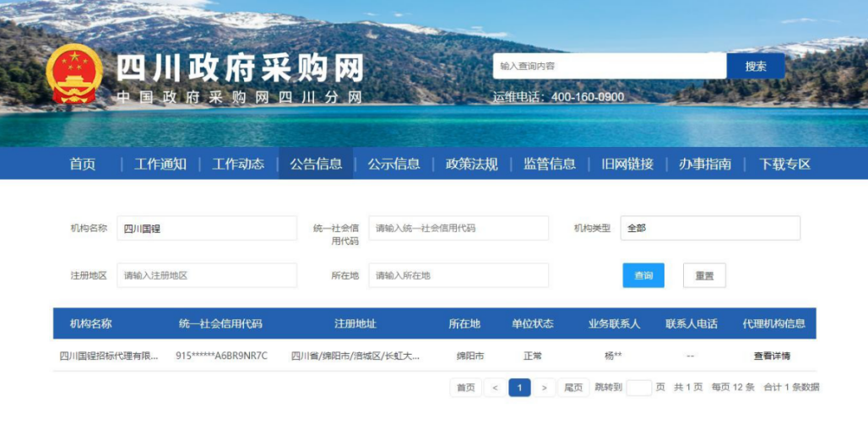Go to first page with 首页 pagination button

[465, 388]
